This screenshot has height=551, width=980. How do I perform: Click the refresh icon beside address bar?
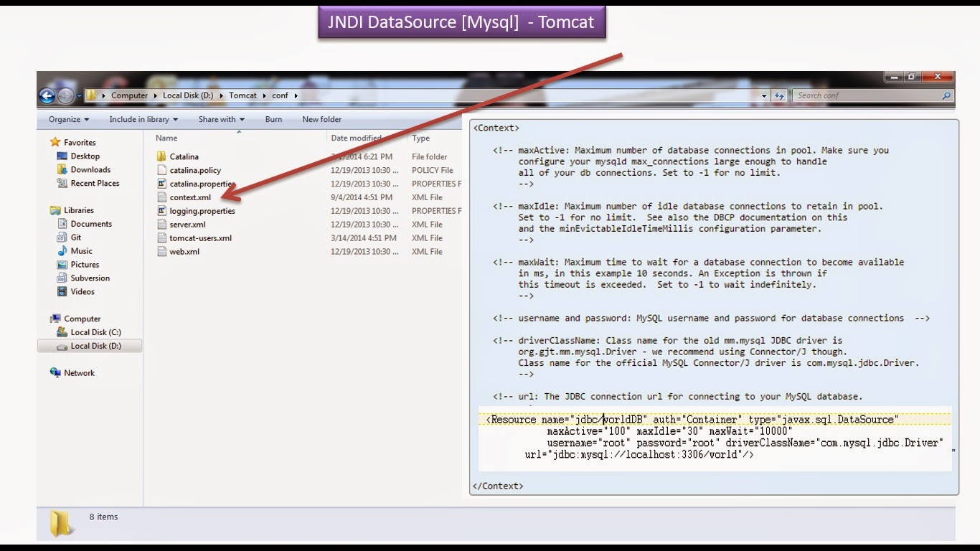click(x=780, y=95)
